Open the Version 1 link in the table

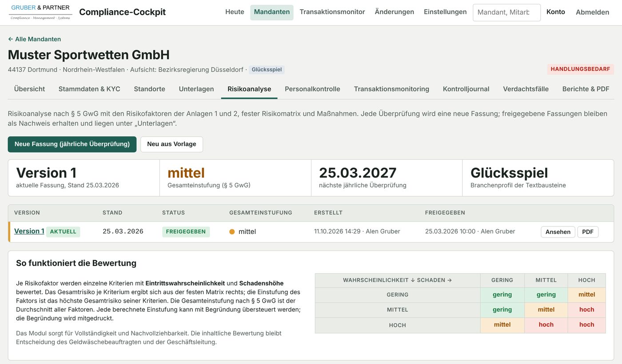coord(29,231)
